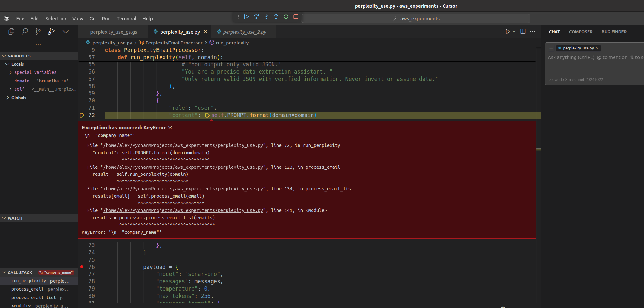Open the Run or Debug dropdown arrow
644x308 pixels.
coord(514,31)
